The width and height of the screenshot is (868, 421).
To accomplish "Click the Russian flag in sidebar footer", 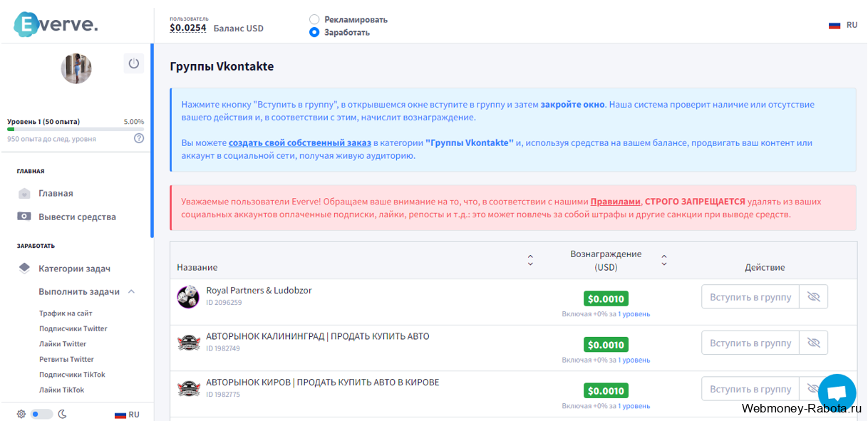I will pyautogui.click(x=120, y=414).
